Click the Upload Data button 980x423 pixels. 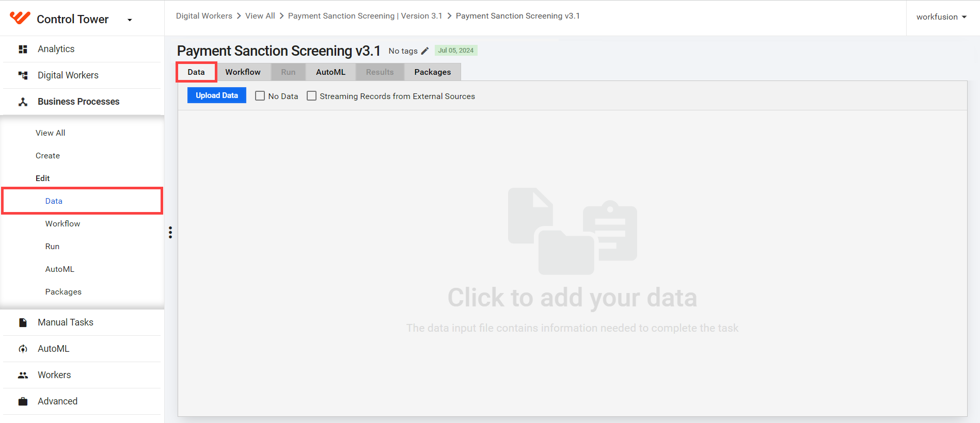(217, 95)
